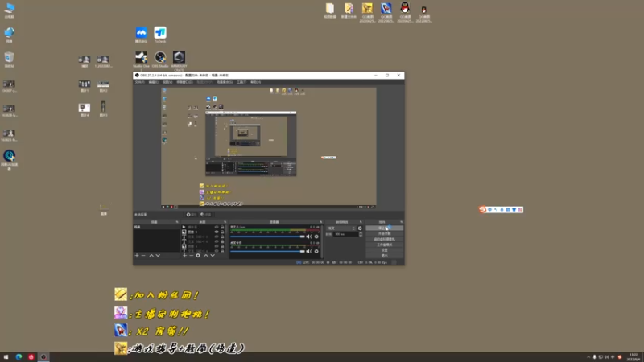Image resolution: width=644 pixels, height=362 pixels.
Task: Click 启动虚拟摄像机 button
Action: pos(384,239)
